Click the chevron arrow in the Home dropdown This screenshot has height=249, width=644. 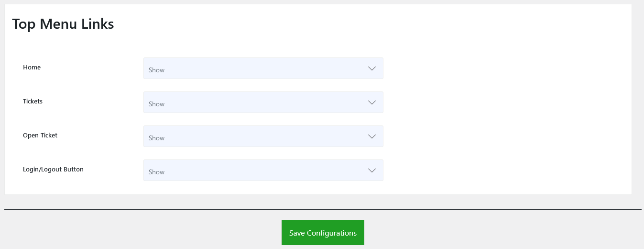pyautogui.click(x=372, y=68)
